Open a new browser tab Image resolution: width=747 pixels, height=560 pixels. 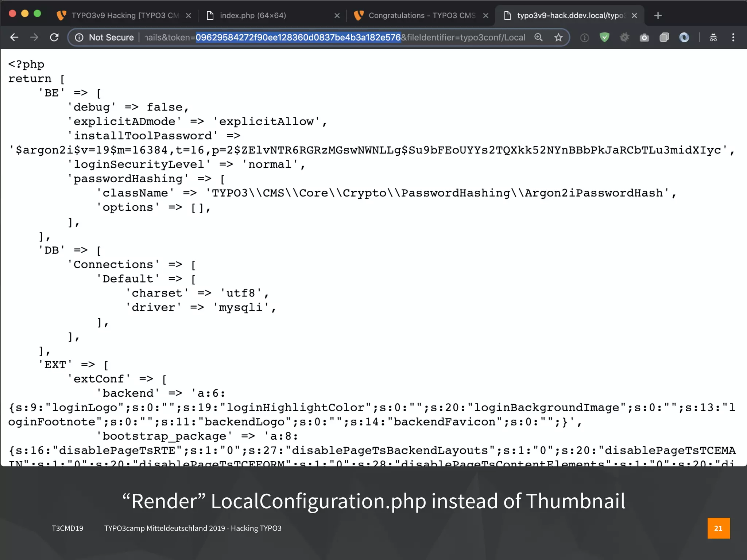(x=658, y=15)
